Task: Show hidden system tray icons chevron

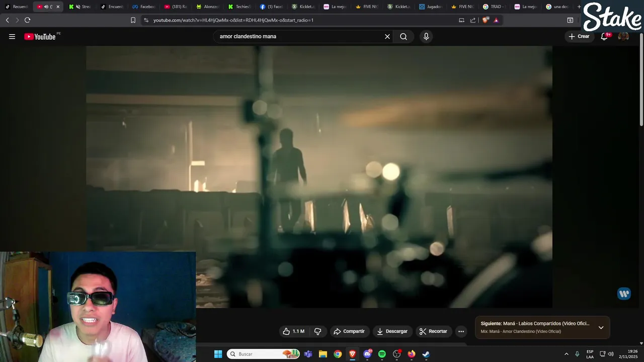Action: pyautogui.click(x=566, y=354)
